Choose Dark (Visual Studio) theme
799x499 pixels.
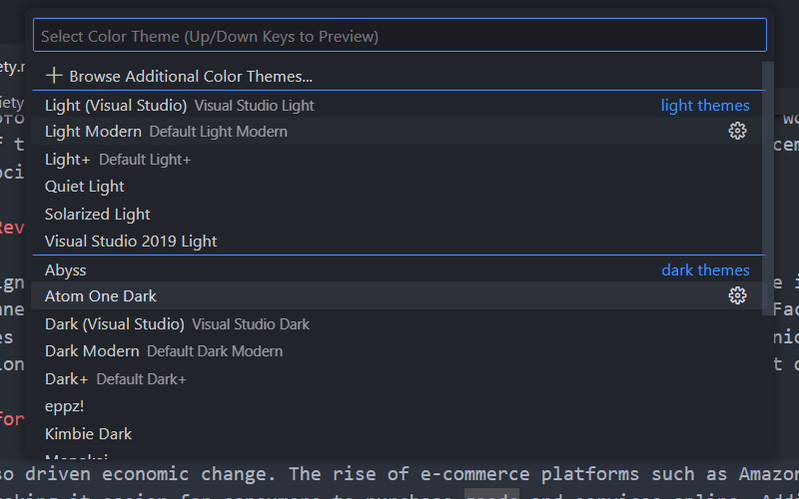(x=115, y=324)
